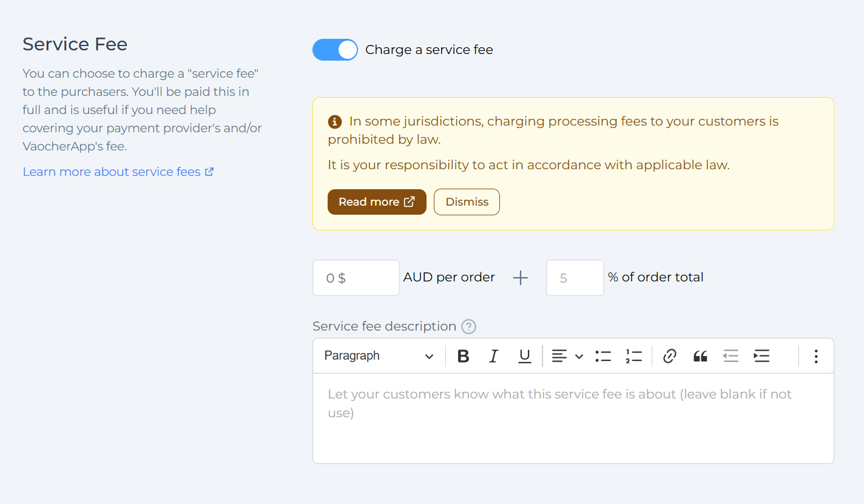
Task: Click the '% of order total' label
Action: coord(656,277)
